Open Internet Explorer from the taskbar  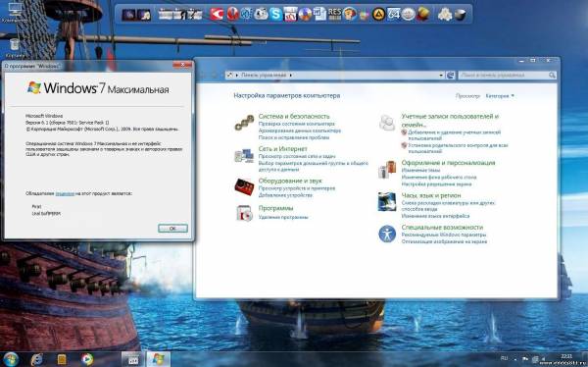click(x=36, y=359)
